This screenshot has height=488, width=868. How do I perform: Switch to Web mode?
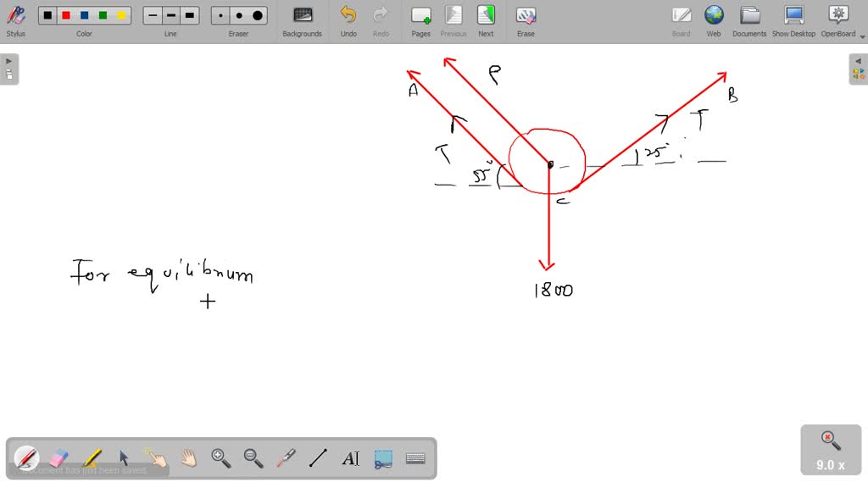714,20
